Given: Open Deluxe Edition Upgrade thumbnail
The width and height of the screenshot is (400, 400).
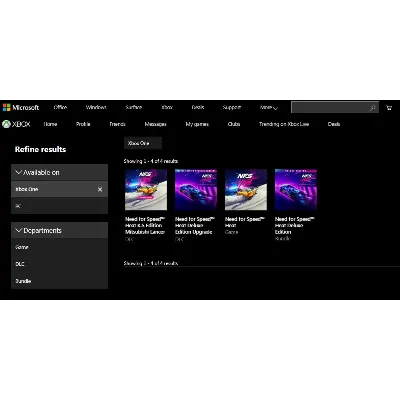Looking at the screenshot, I should (196, 189).
